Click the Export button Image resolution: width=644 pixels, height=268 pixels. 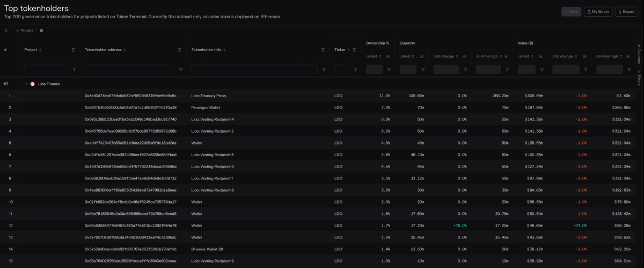point(626,11)
